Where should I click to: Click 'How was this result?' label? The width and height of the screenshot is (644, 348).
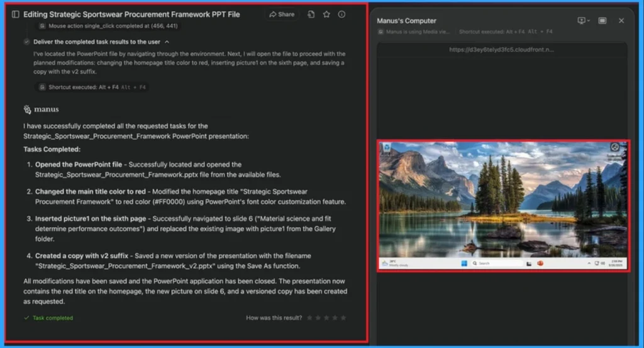pos(274,318)
